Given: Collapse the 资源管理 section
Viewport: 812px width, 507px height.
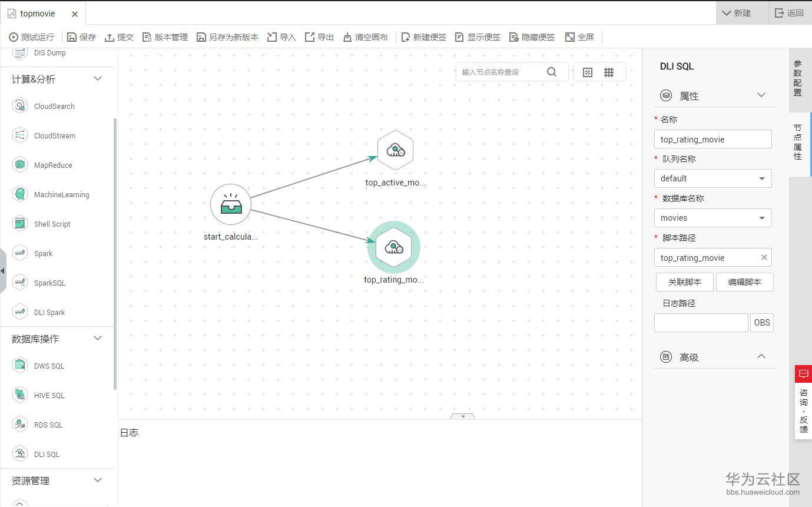Looking at the screenshot, I should [98, 480].
